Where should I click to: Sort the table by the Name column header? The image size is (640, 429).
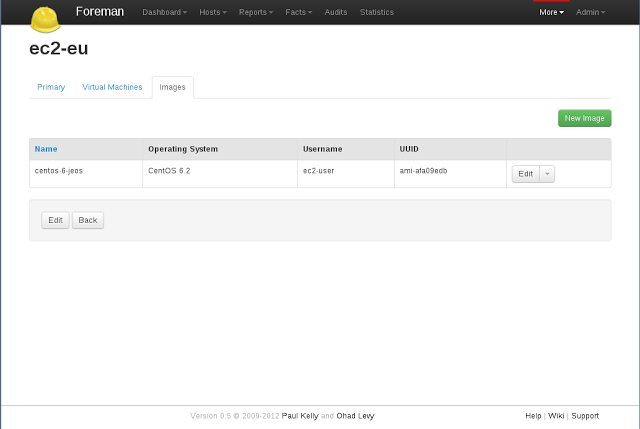tap(46, 149)
